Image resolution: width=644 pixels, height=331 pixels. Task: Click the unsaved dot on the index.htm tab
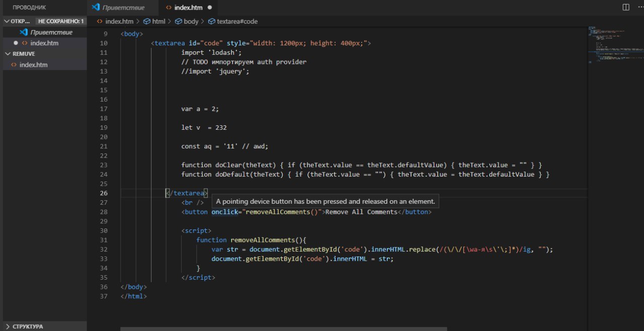point(209,8)
